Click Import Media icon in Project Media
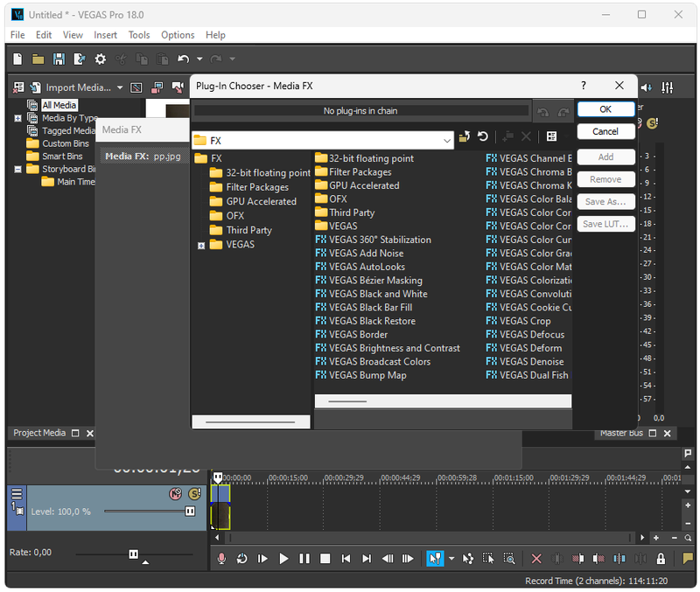The height and width of the screenshot is (592, 700). point(35,87)
